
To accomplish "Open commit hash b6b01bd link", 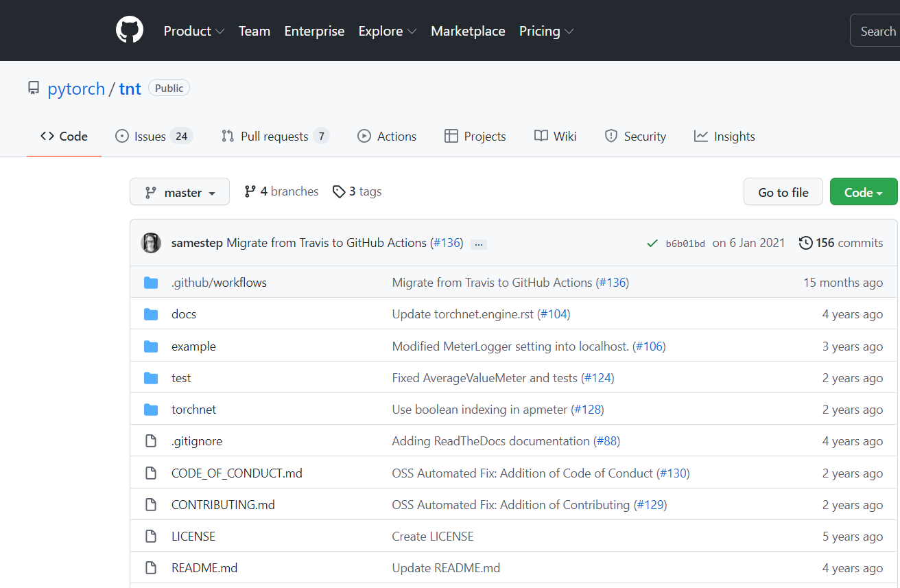I will pyautogui.click(x=685, y=244).
